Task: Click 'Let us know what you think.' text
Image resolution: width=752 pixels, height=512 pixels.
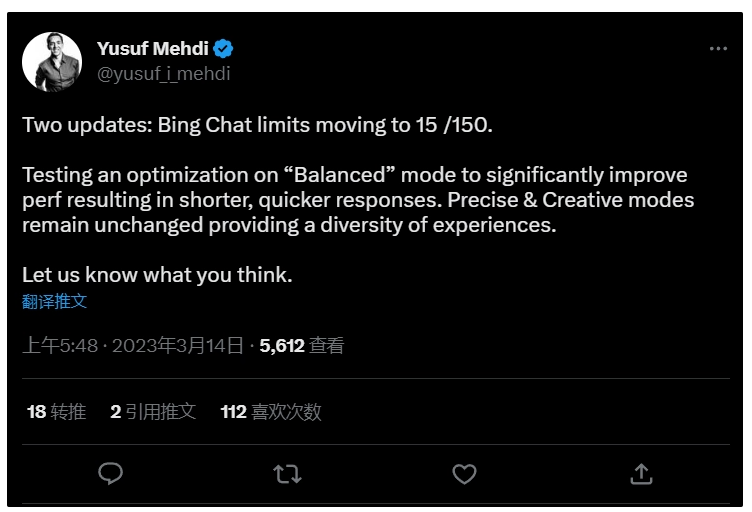Action: click(x=157, y=275)
